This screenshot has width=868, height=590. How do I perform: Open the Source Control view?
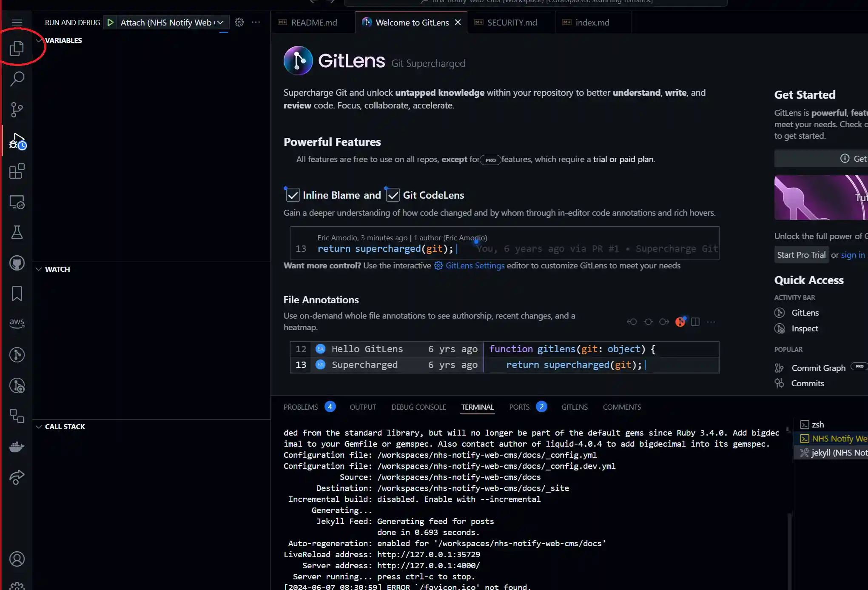click(17, 110)
